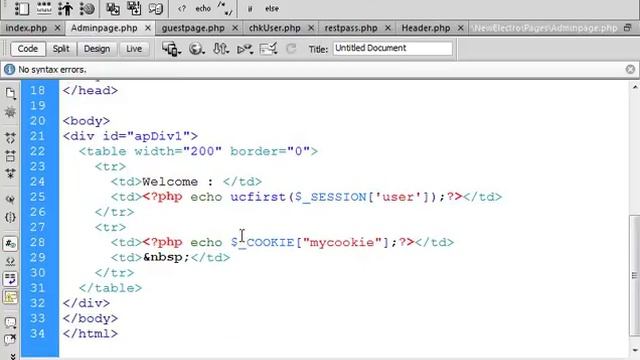Toggle Highlight Invalid Code

[x=10, y=262]
